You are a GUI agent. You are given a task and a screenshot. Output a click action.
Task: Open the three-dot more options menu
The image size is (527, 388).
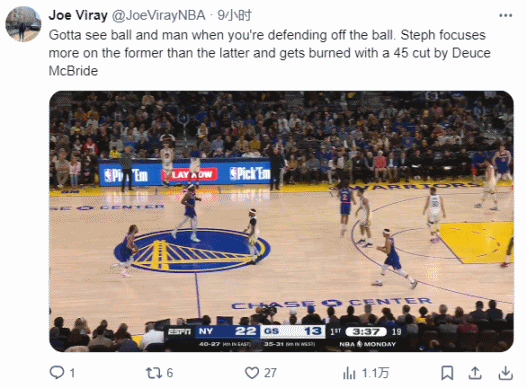click(x=505, y=15)
